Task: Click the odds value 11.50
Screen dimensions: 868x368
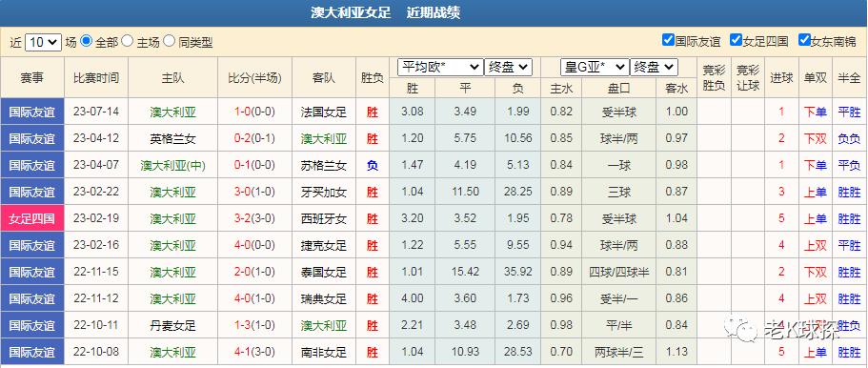Action: [x=465, y=192]
